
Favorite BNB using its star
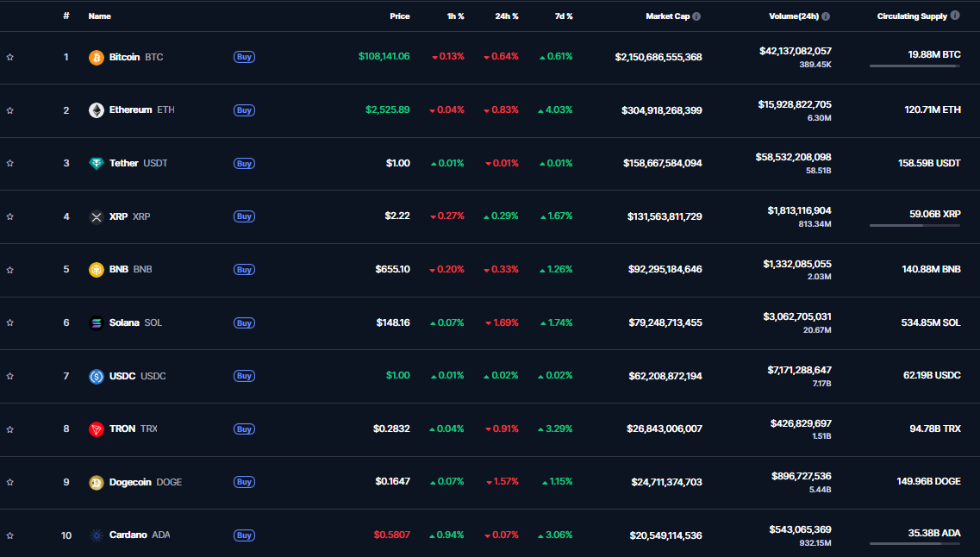10,270
